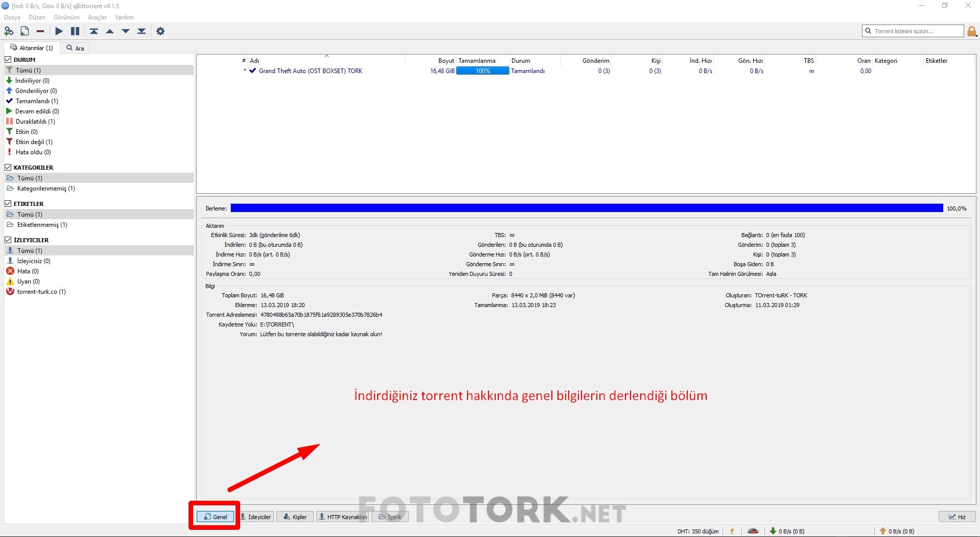Viewport: 980px width, 537px height.
Task: Select the Gönderiliyor (0) filter
Action: [99, 91]
